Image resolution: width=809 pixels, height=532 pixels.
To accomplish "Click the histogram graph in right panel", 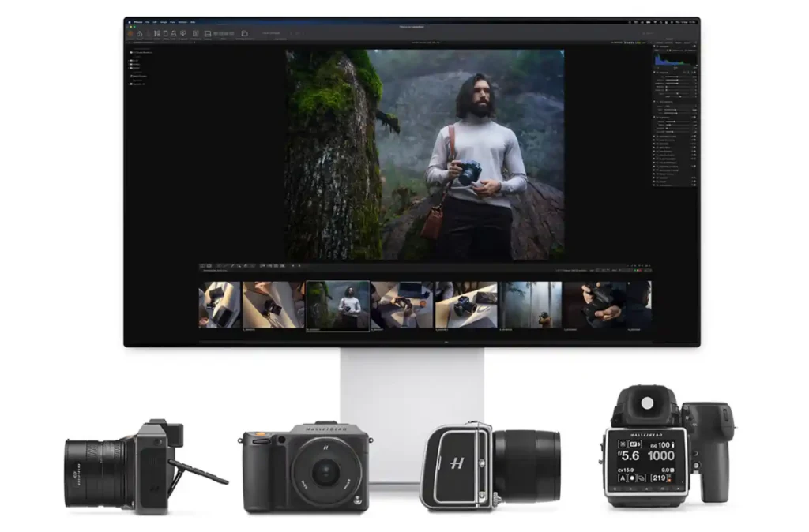I will 676,58.
